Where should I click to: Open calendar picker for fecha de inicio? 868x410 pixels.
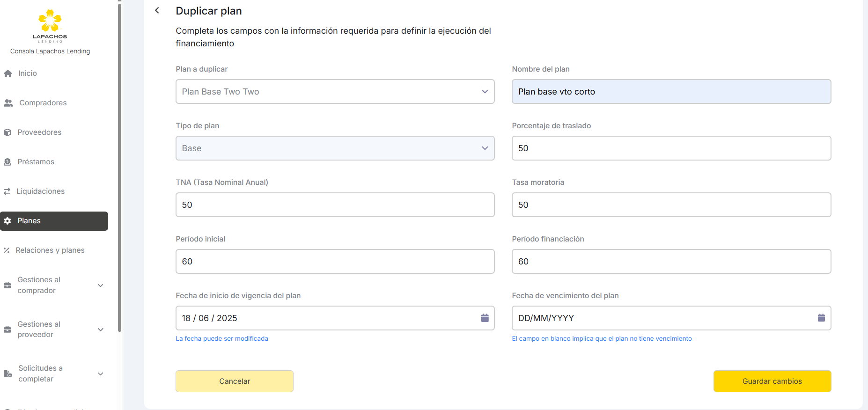point(485,318)
